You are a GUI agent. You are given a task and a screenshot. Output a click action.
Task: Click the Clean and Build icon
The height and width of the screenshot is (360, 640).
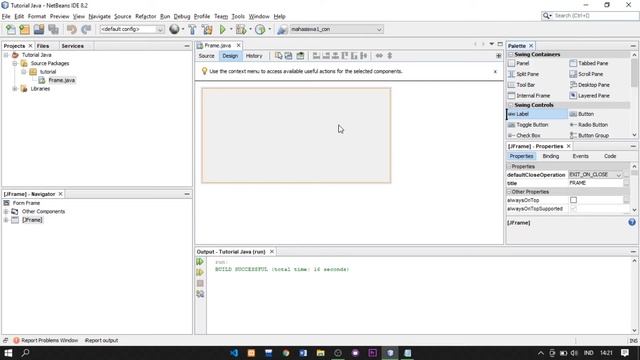pyautogui.click(x=207, y=29)
